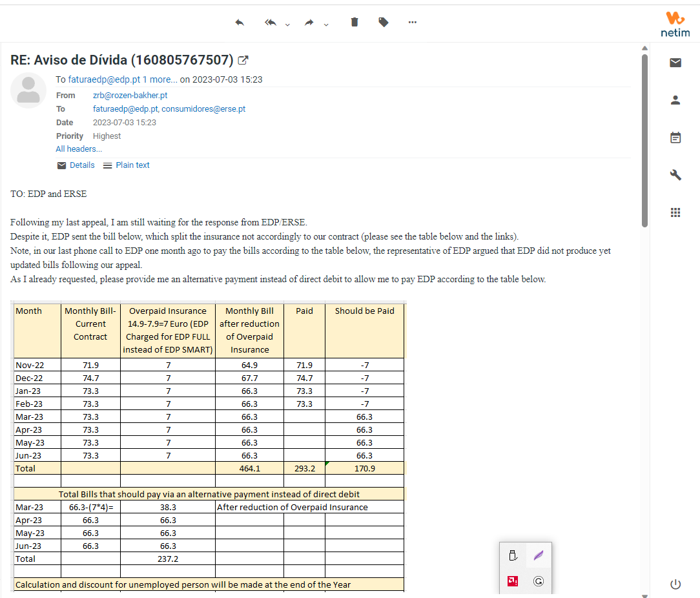Click the circular G tray icon

coord(539,581)
